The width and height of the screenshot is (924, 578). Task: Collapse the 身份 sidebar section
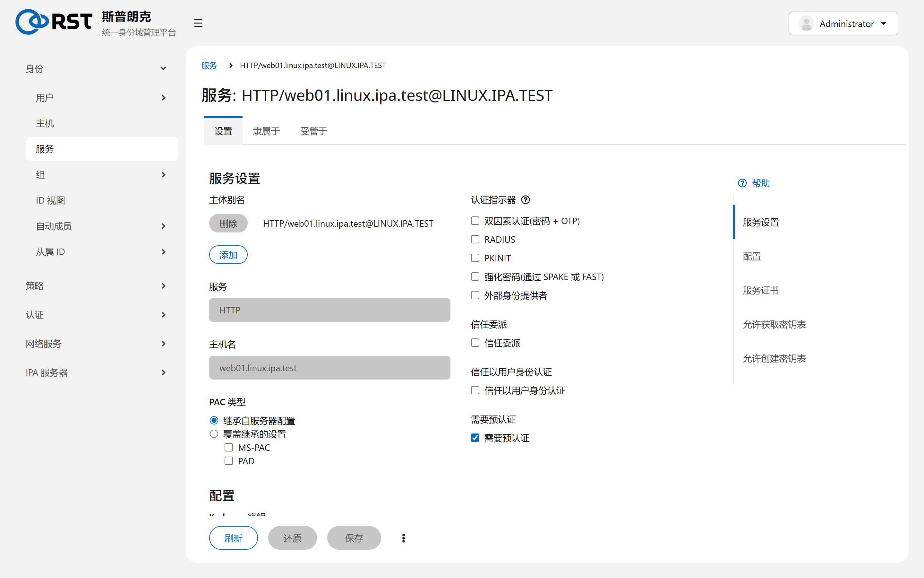[x=163, y=69]
